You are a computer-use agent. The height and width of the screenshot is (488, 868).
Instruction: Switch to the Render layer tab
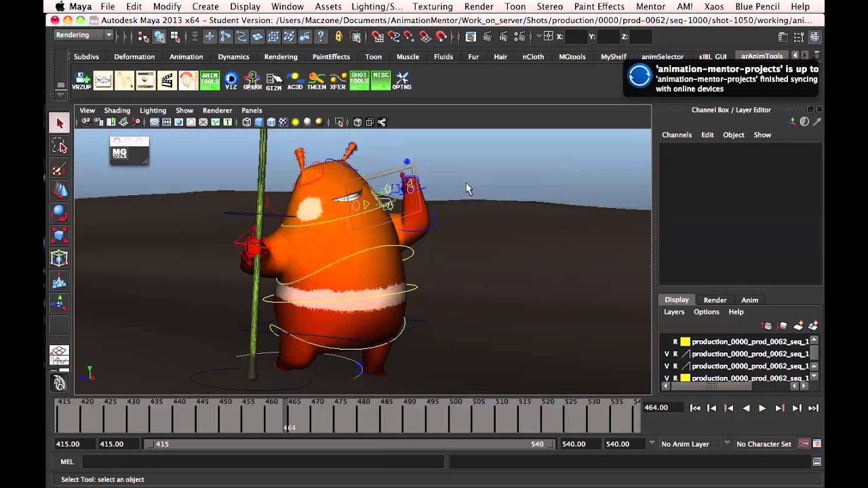(x=715, y=300)
